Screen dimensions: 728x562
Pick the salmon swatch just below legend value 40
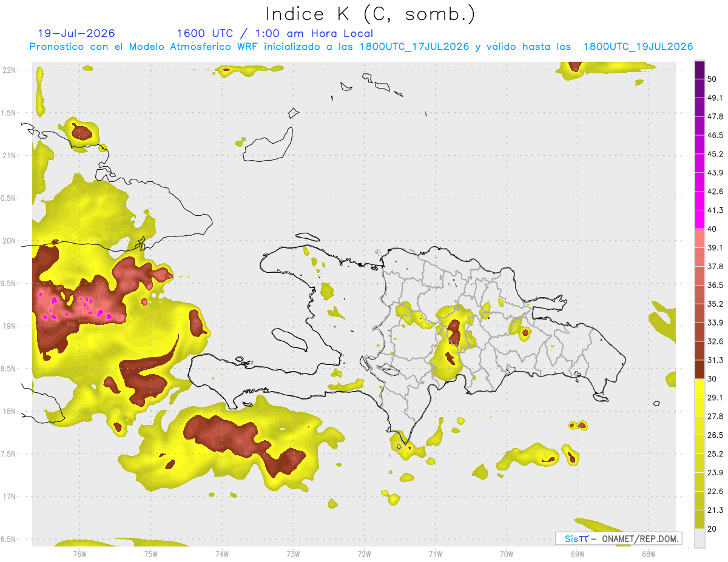coord(700,238)
